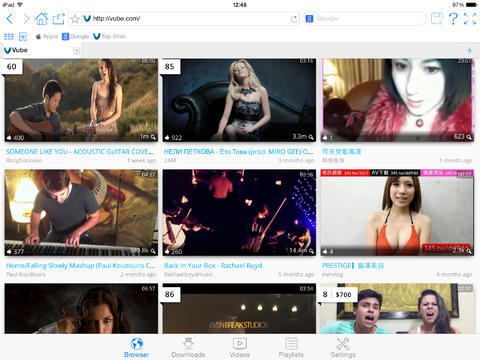Open the home page icon
The image size is (480, 360).
42,18
